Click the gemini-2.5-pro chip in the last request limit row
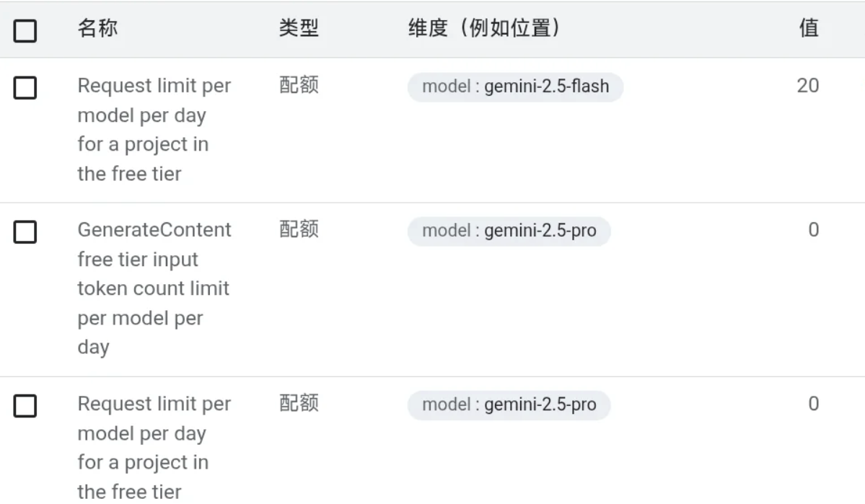The width and height of the screenshot is (865, 504). point(509,405)
